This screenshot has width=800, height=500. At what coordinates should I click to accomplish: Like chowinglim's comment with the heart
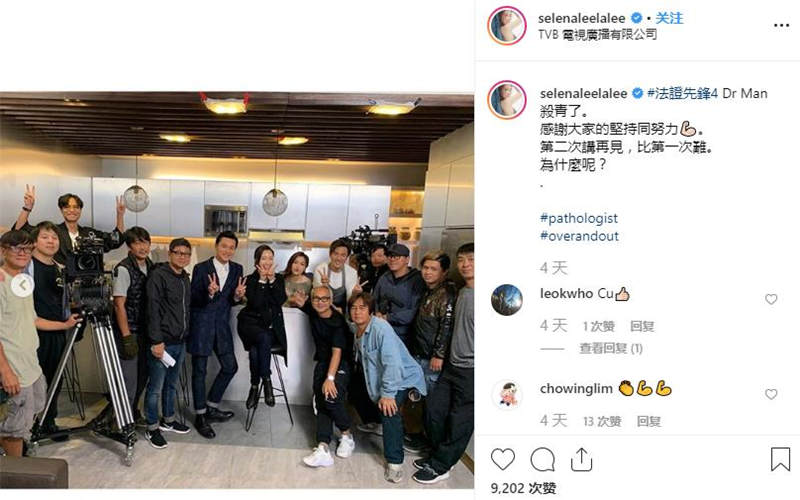point(771,394)
